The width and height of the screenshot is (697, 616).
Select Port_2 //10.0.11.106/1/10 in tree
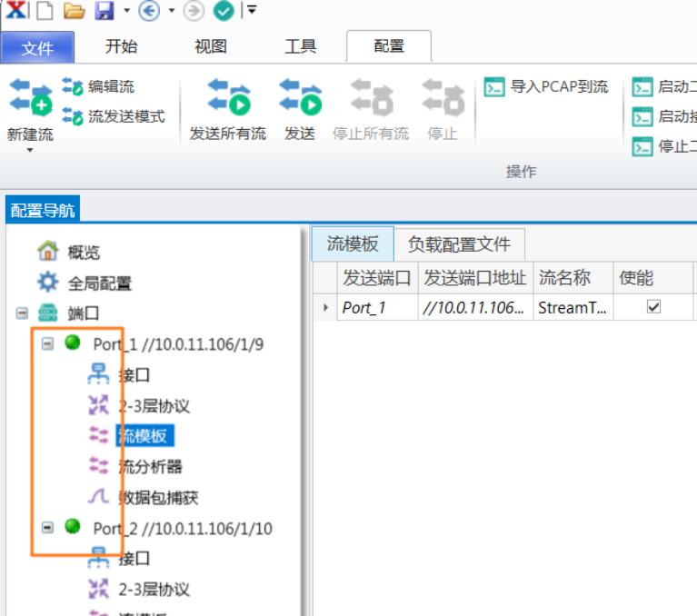(x=183, y=529)
